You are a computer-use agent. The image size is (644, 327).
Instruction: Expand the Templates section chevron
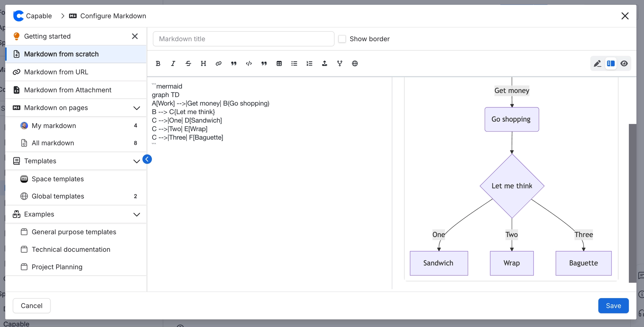[136, 161]
